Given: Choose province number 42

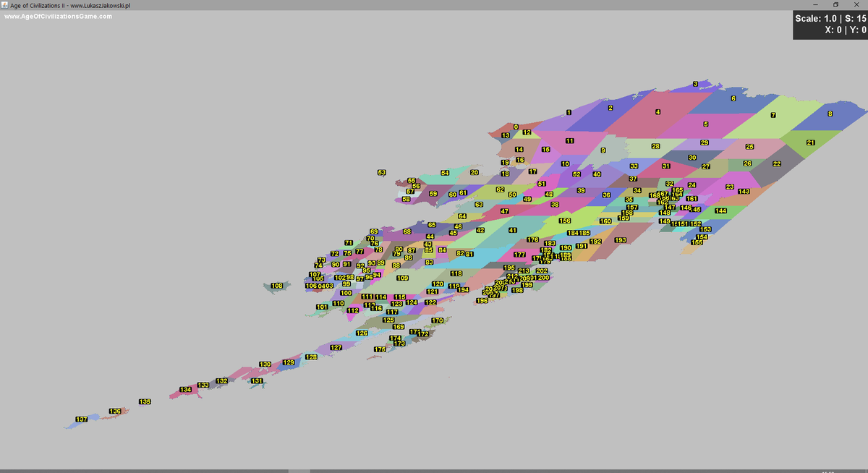Looking at the screenshot, I should tap(480, 230).
